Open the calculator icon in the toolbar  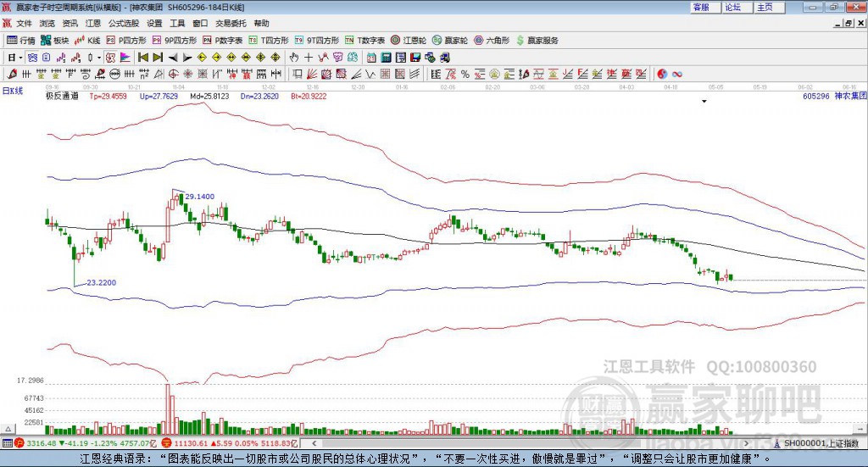coord(387,58)
